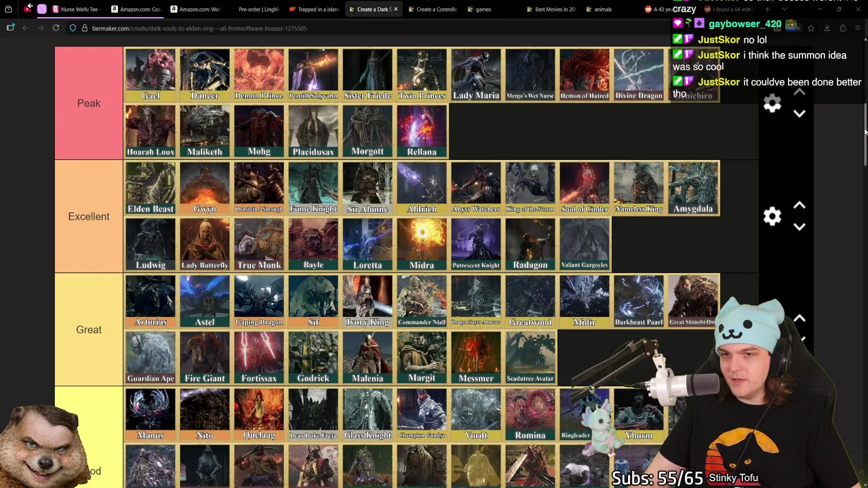Open the workspaces menu at tab bar start

tap(8, 9)
